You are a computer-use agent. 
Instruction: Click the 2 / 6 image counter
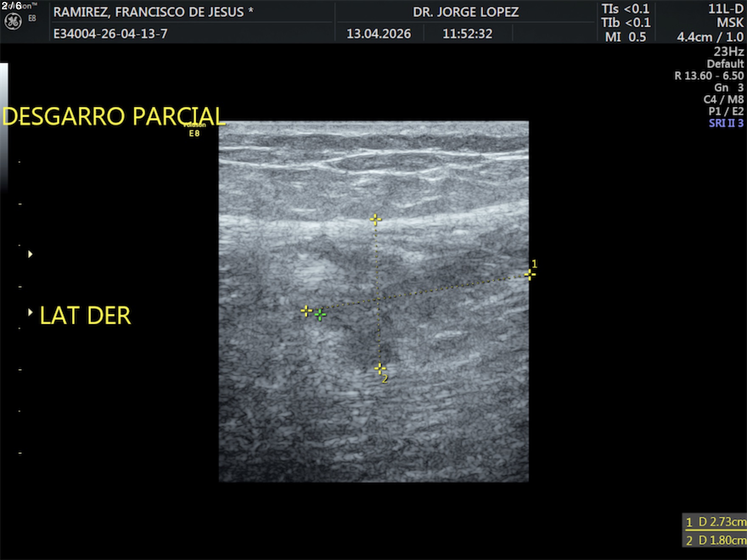click(x=11, y=6)
